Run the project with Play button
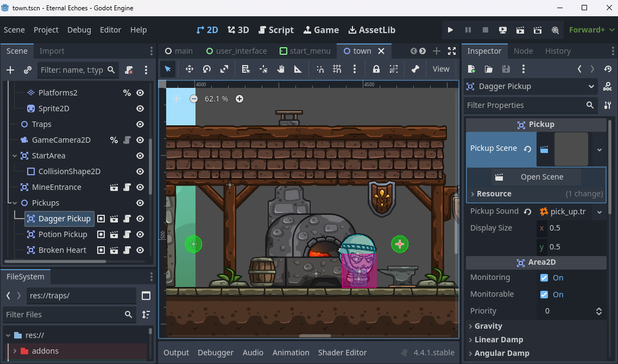Screen dimensions: 618x364 [450, 30]
